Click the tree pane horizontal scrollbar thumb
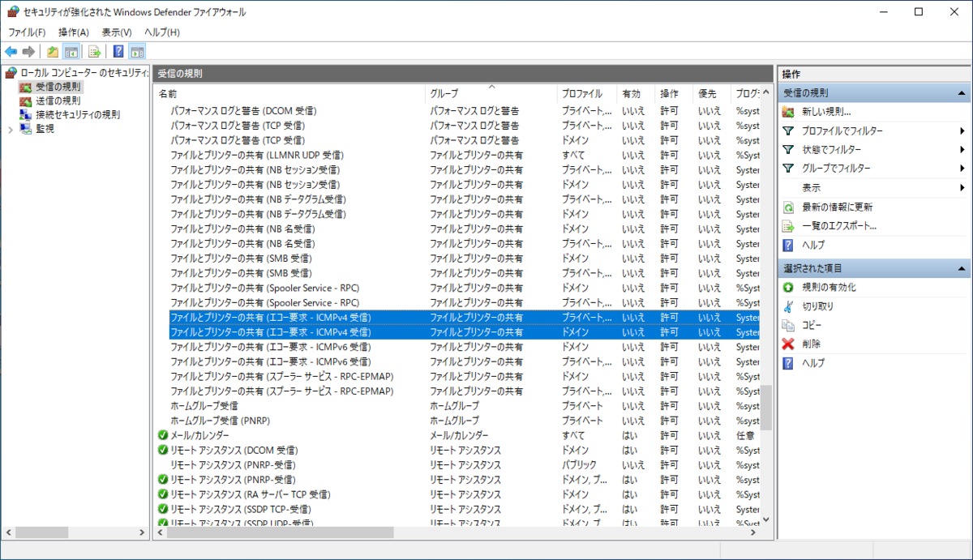 coord(41,532)
